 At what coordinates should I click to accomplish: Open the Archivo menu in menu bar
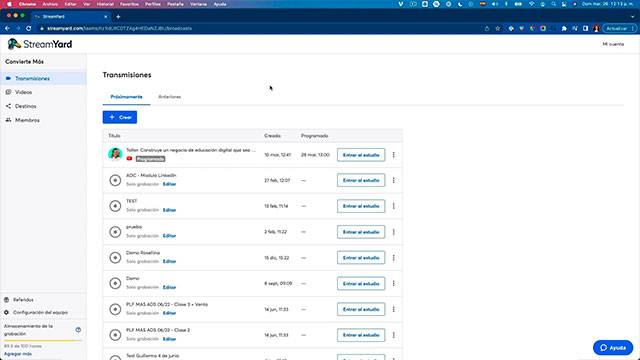tap(50, 4)
